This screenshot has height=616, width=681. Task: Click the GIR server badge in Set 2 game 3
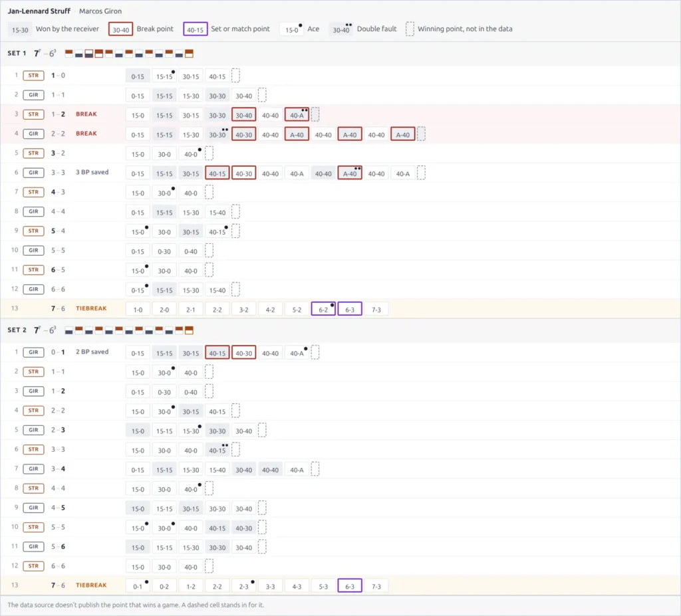coord(33,391)
